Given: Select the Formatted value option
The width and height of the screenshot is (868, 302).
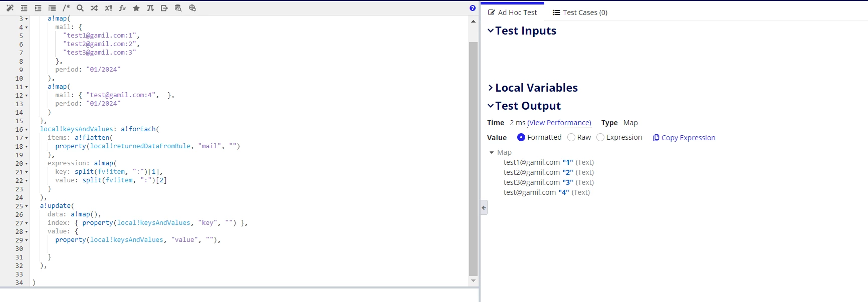Looking at the screenshot, I should [x=521, y=137].
